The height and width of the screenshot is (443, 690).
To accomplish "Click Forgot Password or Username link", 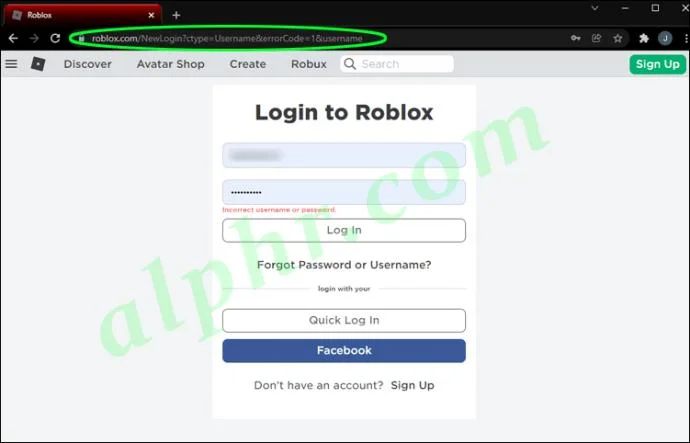I will click(344, 265).
